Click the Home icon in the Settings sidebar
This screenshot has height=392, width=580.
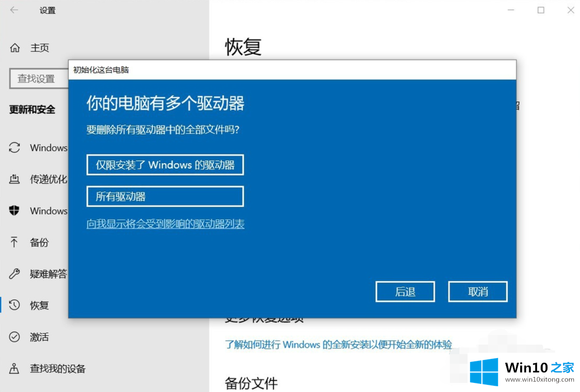tap(15, 48)
